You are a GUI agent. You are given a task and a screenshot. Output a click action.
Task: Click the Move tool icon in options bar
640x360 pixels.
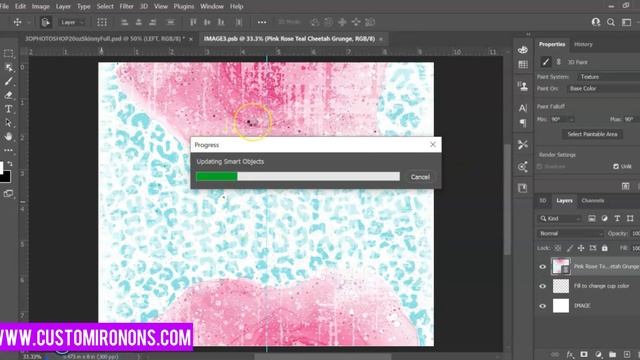coord(18,22)
